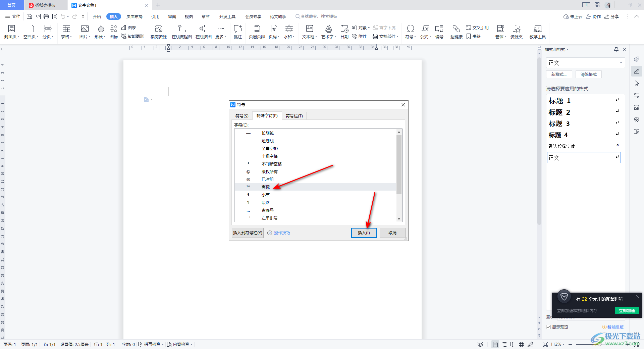Select the Trademark (商标) character row
Image resolution: width=644 pixels, height=349 pixels.
(315, 187)
